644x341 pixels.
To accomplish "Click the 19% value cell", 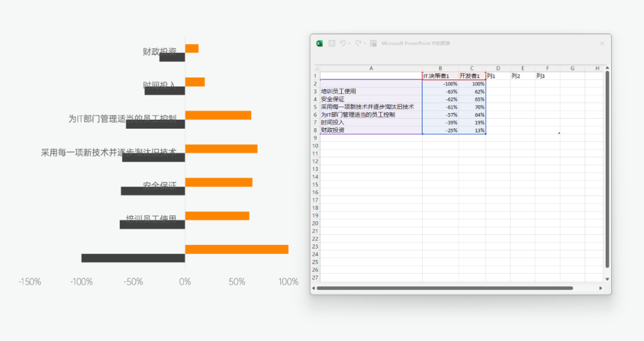I will click(x=472, y=122).
